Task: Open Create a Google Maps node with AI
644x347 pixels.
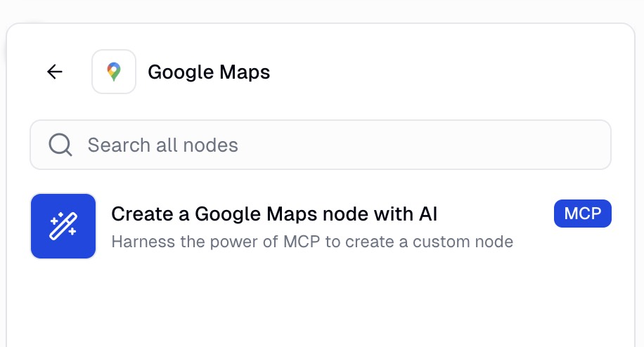Action: click(274, 214)
